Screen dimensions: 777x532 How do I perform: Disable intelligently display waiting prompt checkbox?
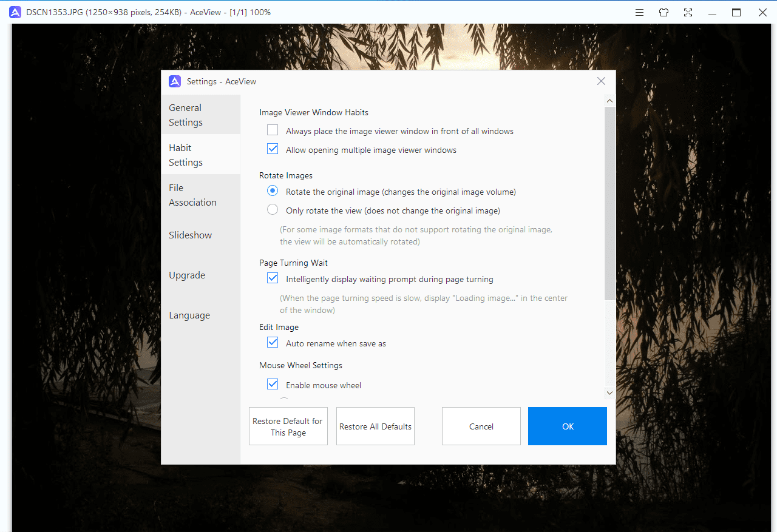[x=273, y=279]
